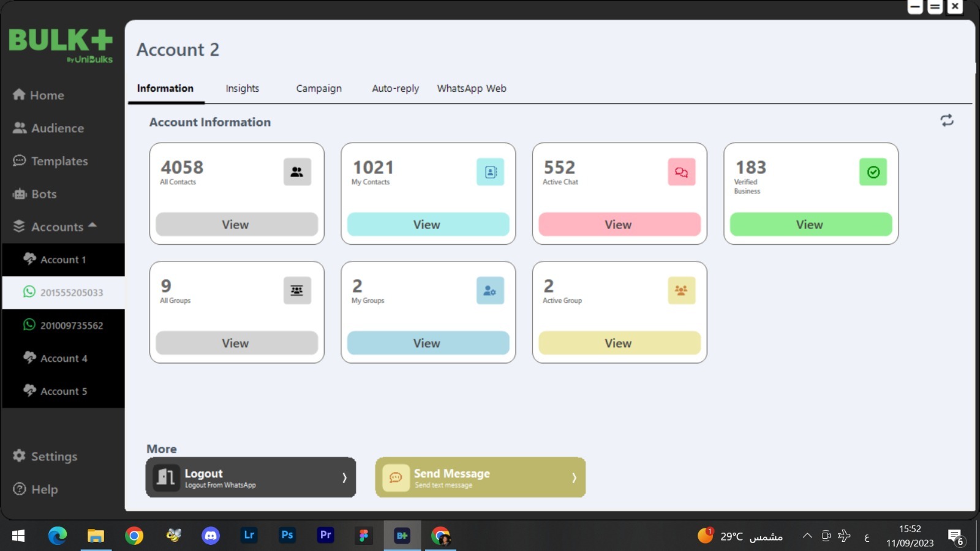Open the WhatsApp Web tab
This screenshot has height=551, width=980.
click(x=471, y=88)
